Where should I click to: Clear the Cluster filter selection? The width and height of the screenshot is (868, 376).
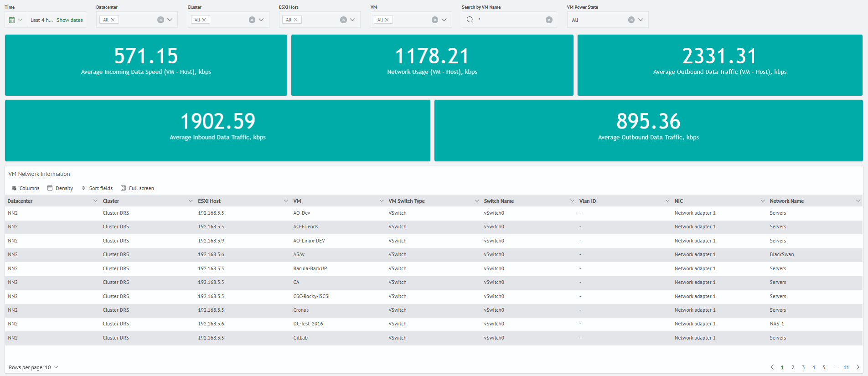point(252,20)
